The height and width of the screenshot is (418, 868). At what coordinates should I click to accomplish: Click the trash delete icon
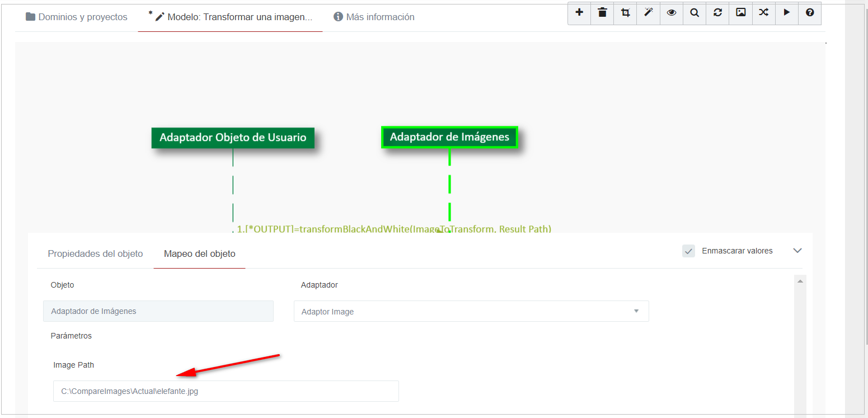(x=602, y=13)
